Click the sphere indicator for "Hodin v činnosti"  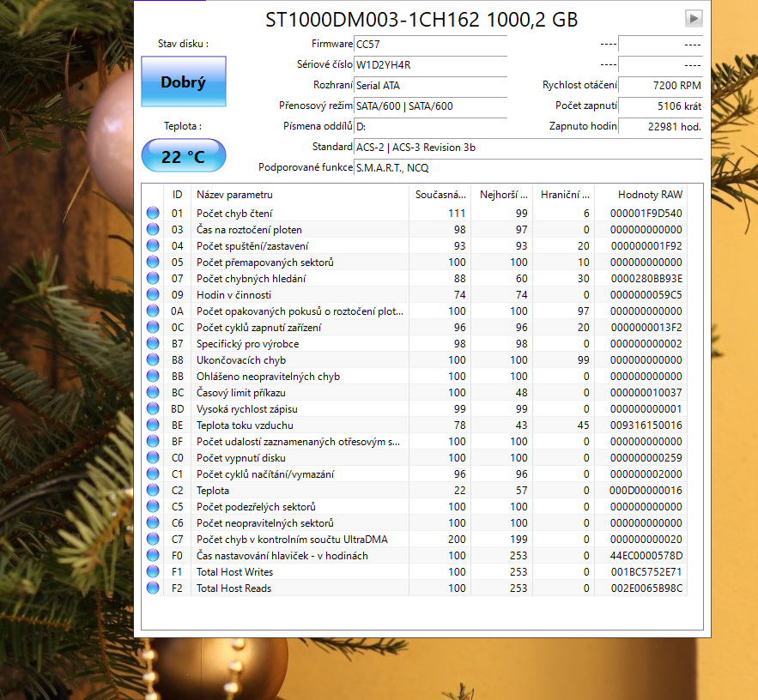pyautogui.click(x=152, y=294)
